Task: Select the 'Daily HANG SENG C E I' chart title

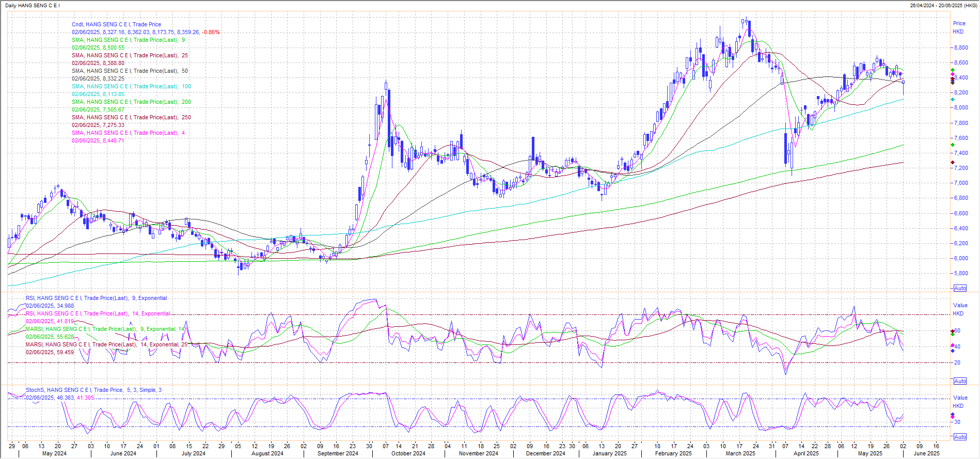Action: point(33,5)
